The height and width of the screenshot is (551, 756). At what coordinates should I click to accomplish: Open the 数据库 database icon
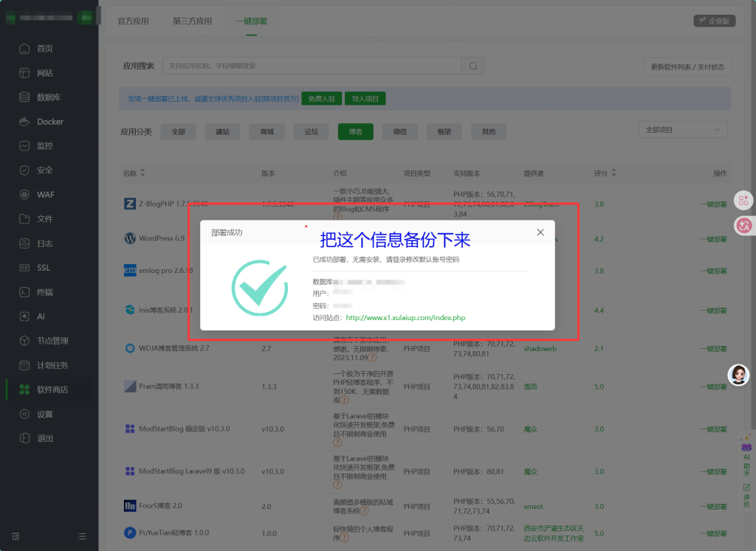coord(24,97)
